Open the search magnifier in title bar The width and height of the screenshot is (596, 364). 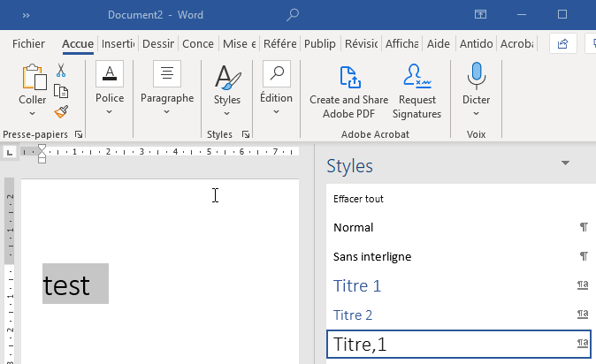pos(294,15)
